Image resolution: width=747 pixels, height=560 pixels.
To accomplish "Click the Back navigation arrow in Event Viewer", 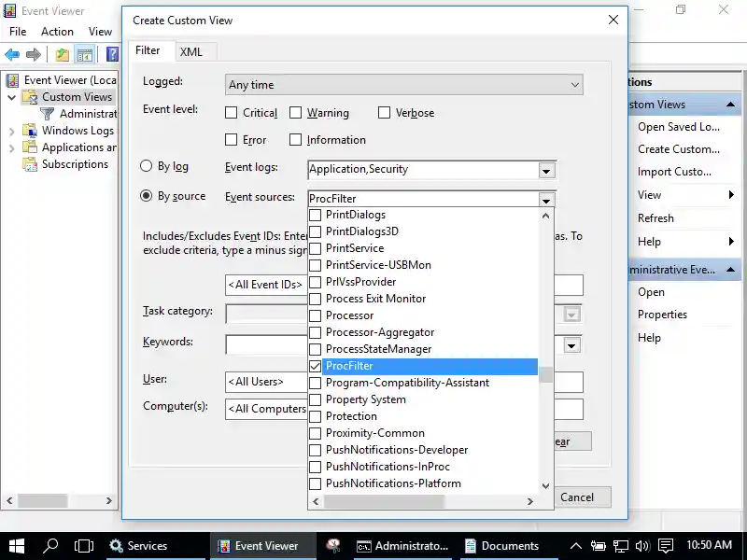I will pyautogui.click(x=12, y=54).
